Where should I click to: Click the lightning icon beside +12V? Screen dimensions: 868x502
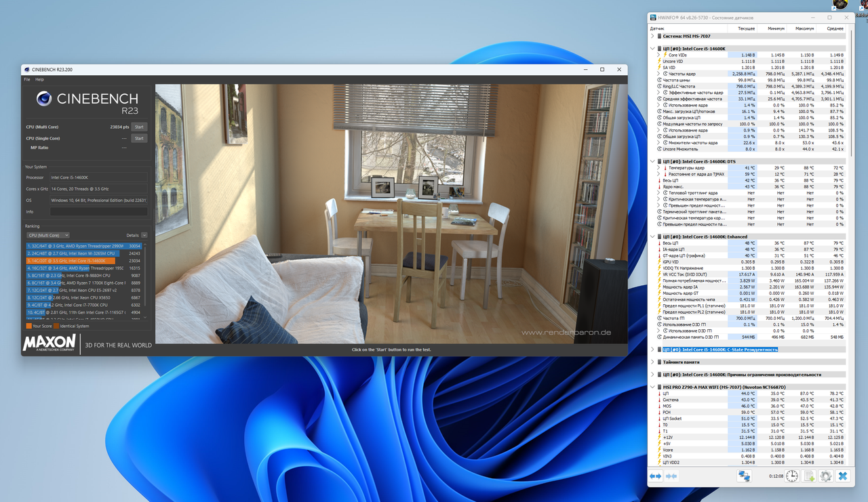[659, 438]
